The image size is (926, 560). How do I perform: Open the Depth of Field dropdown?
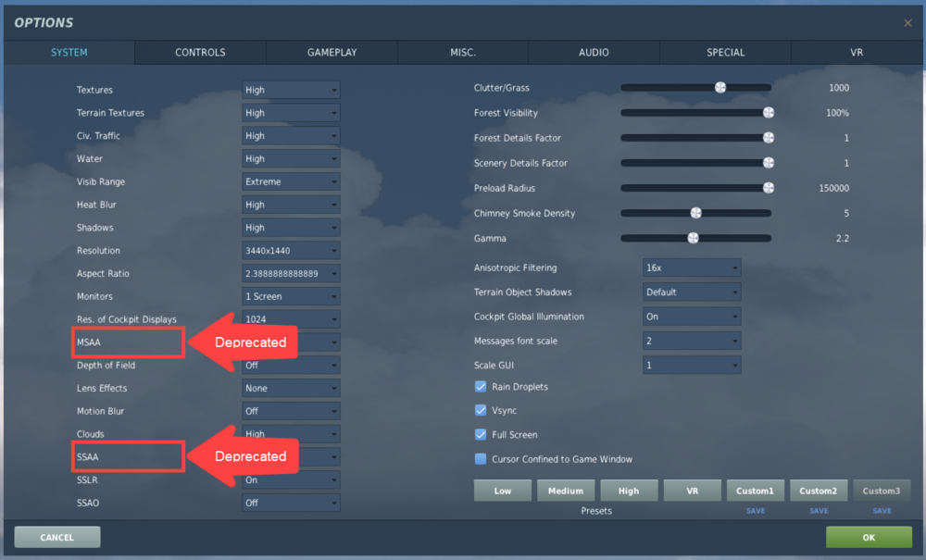(291, 366)
